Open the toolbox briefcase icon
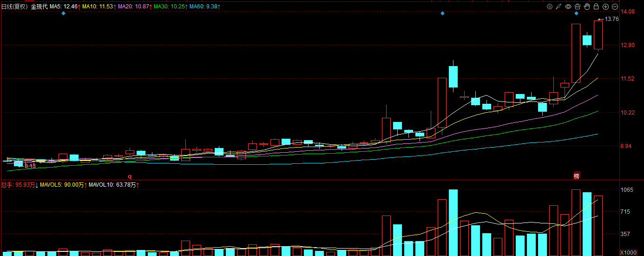The width and height of the screenshot is (644, 256). [x=578, y=7]
